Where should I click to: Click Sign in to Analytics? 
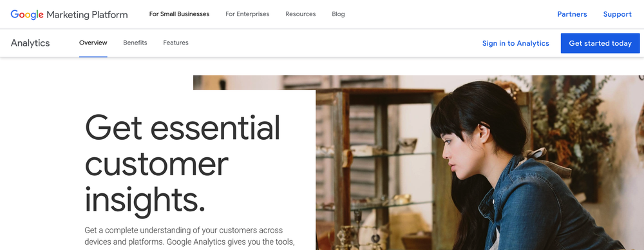(515, 43)
